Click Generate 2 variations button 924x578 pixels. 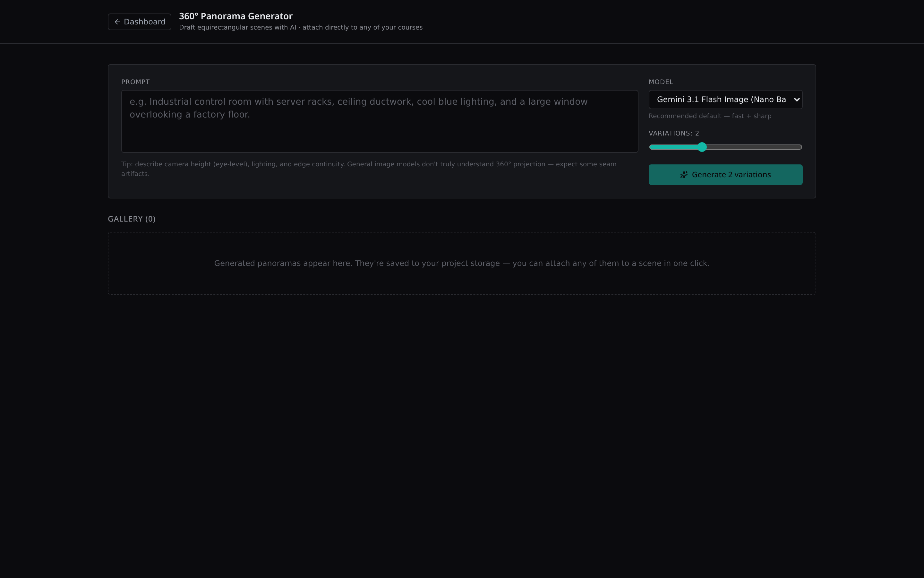coord(725,175)
